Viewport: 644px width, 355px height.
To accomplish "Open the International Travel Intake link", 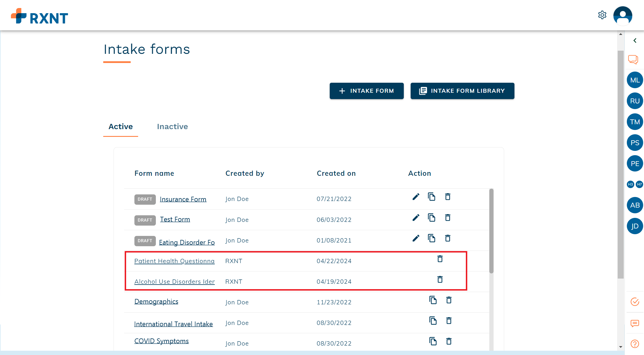I will (174, 324).
